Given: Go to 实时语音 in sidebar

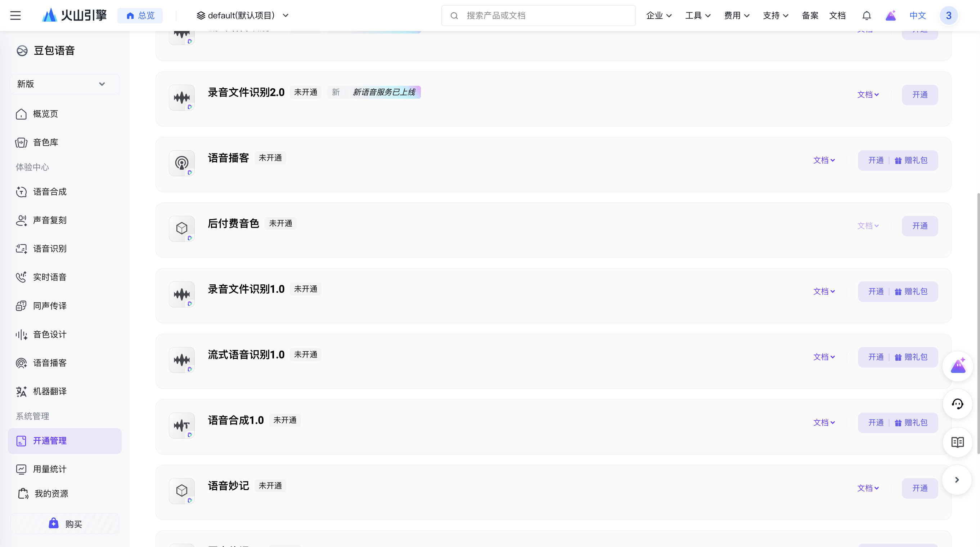Looking at the screenshot, I should 65,277.
